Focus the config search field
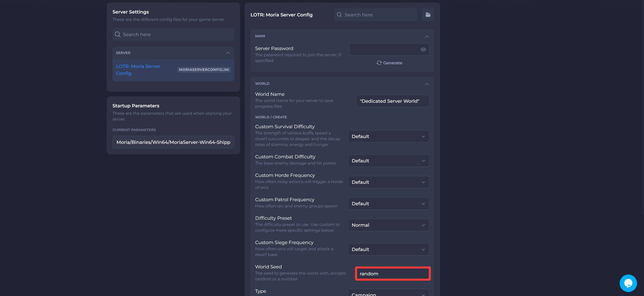 (x=376, y=15)
